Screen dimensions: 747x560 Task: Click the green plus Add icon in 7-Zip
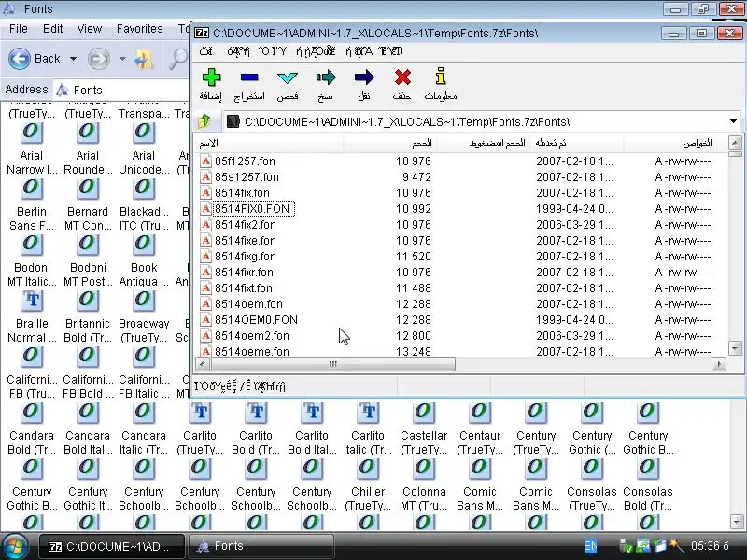coord(211,77)
